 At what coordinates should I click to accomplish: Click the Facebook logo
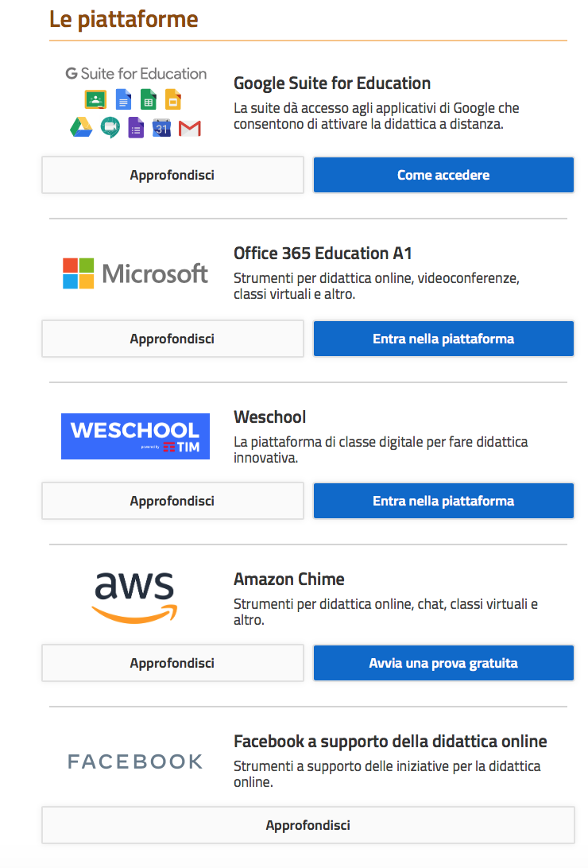click(x=136, y=761)
